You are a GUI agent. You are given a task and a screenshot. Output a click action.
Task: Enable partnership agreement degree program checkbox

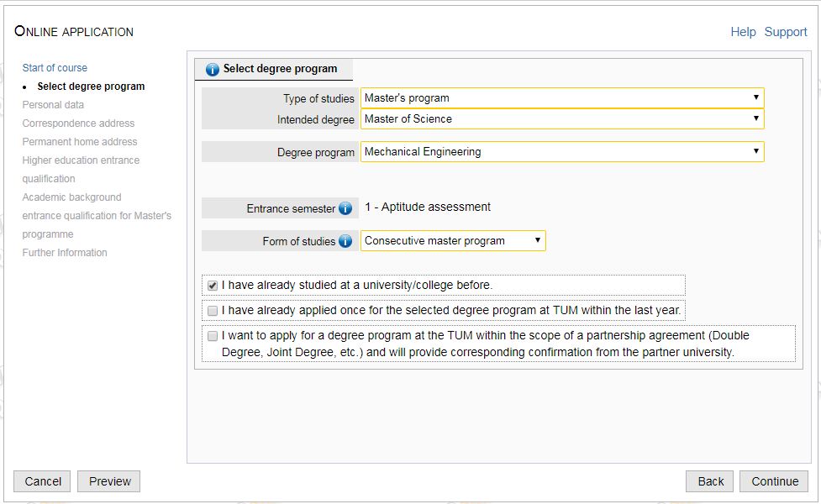coord(213,336)
